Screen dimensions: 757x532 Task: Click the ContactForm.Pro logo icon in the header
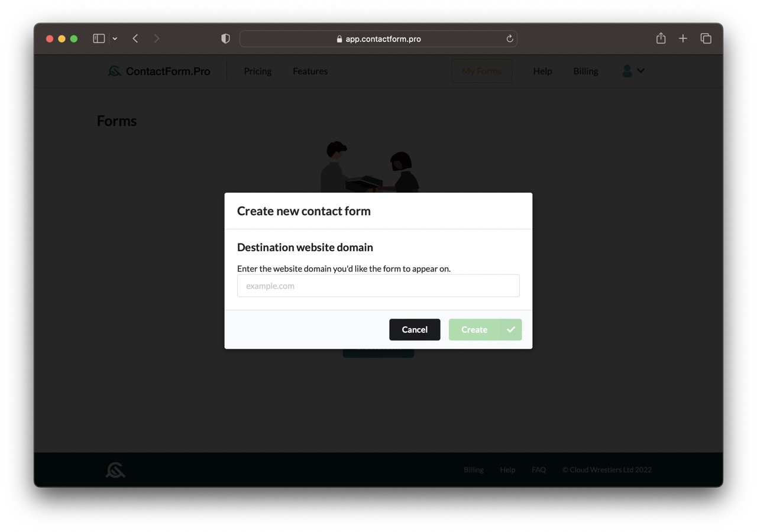(x=114, y=71)
